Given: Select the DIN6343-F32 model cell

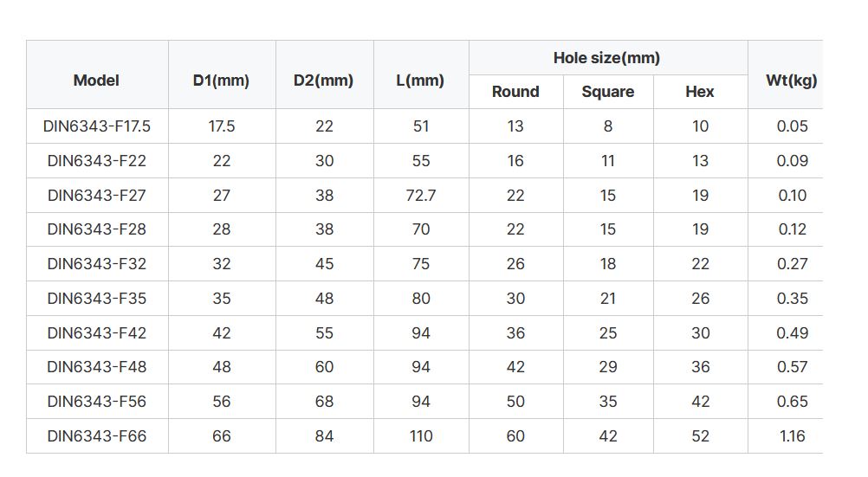Looking at the screenshot, I should pos(97,264).
